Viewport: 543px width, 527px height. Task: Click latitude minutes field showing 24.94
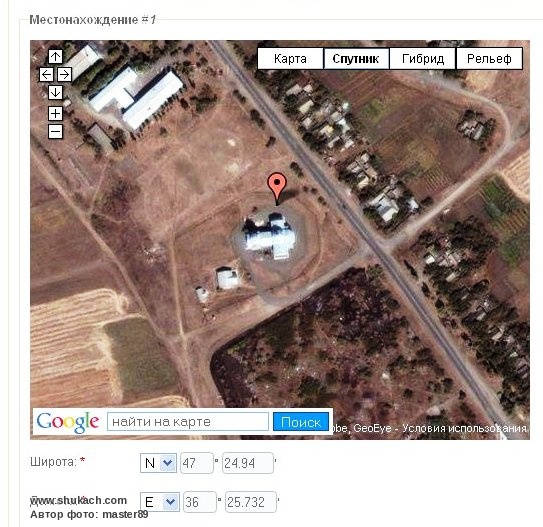(248, 463)
